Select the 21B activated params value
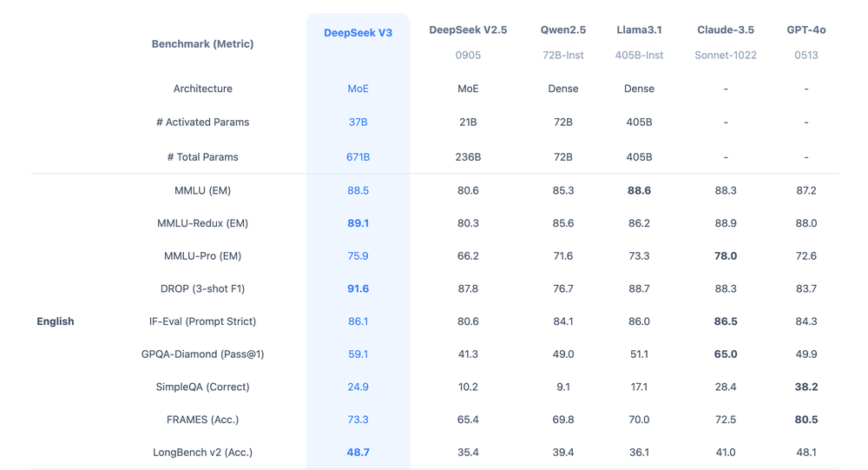 click(468, 122)
